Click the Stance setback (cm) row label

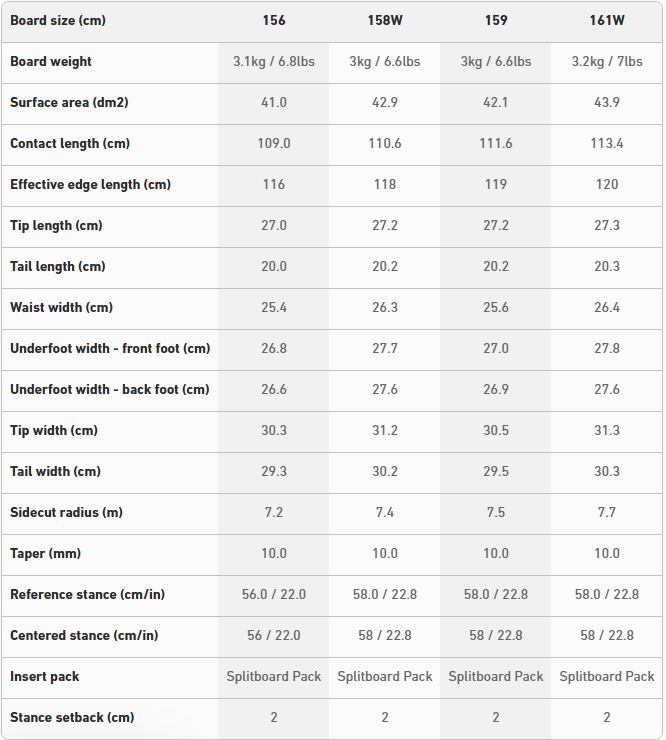72,717
